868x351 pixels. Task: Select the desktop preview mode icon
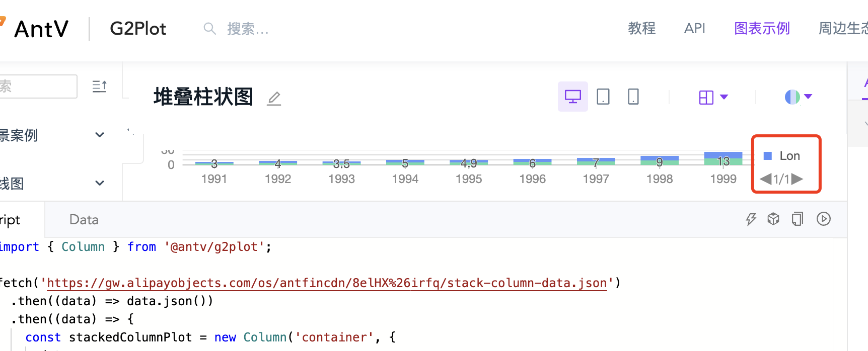(x=572, y=96)
